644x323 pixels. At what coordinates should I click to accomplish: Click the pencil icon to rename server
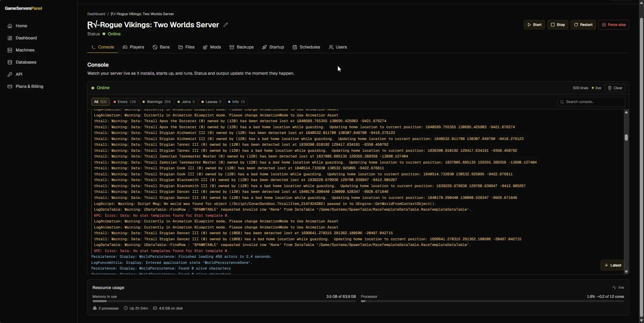pos(226,25)
